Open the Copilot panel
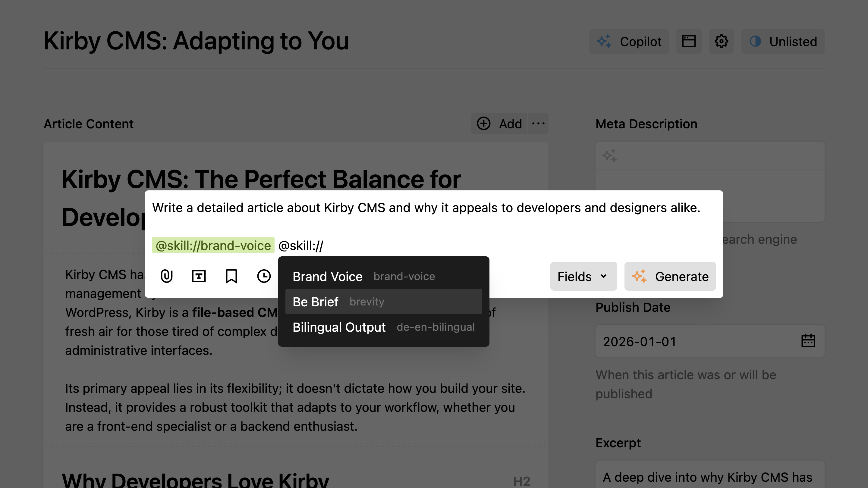868x488 pixels. tap(629, 41)
